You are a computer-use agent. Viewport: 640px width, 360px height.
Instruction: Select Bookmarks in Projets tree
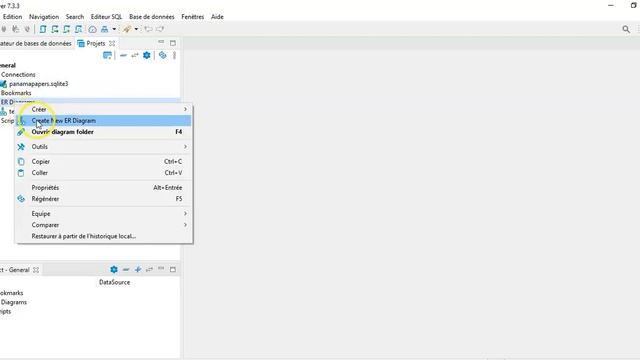point(16,93)
